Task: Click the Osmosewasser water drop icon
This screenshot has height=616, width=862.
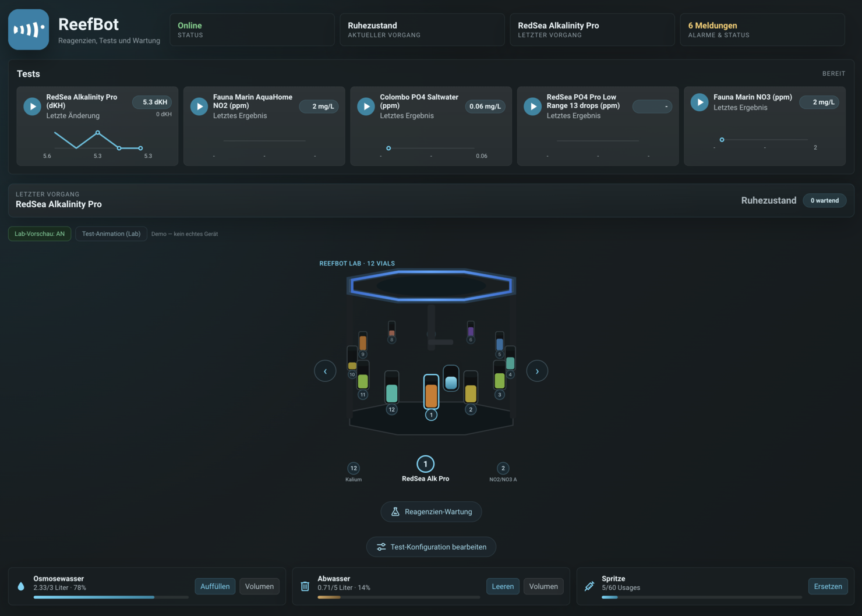Action: [21, 586]
